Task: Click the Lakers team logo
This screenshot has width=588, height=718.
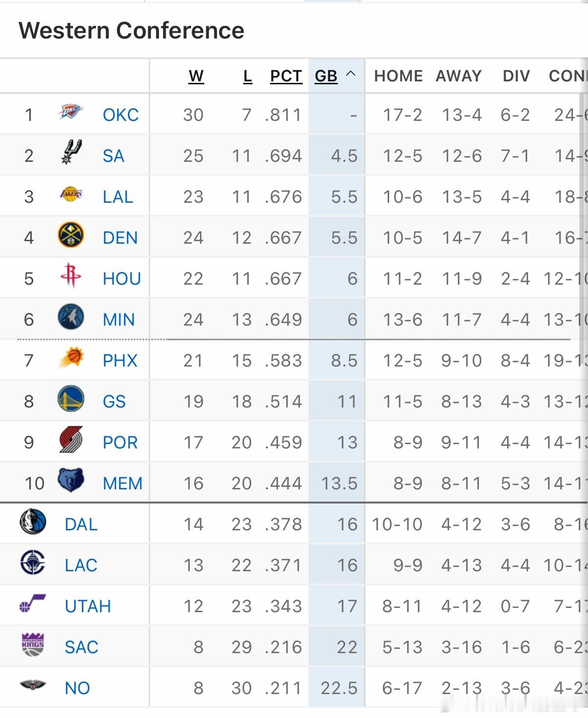Action: 71,194
